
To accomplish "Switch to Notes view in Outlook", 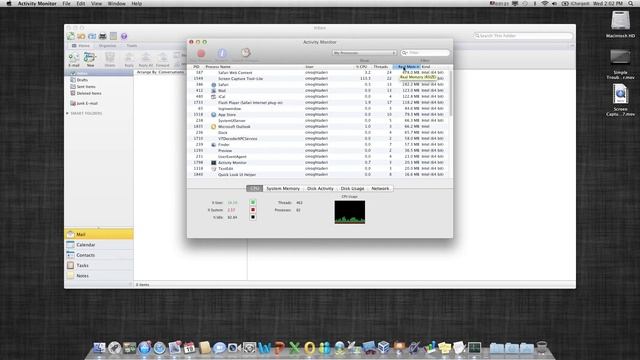I will (x=99, y=276).
